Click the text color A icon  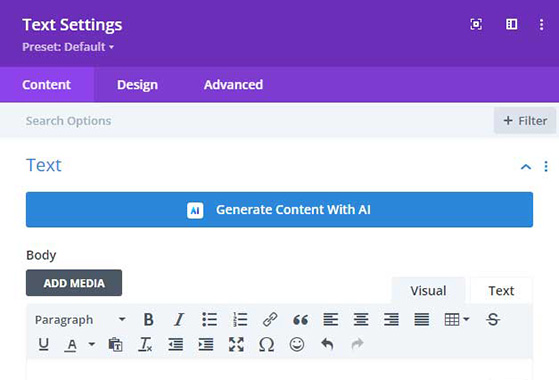tap(72, 345)
